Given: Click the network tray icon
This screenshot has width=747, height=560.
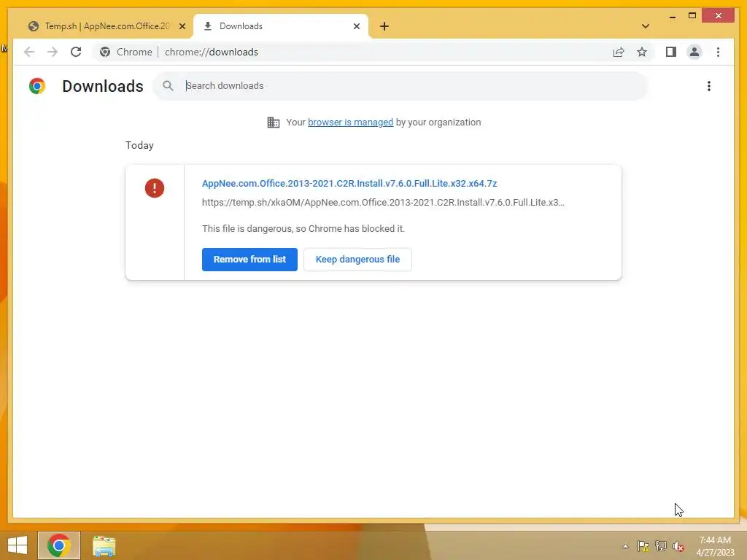Looking at the screenshot, I should pos(661,546).
